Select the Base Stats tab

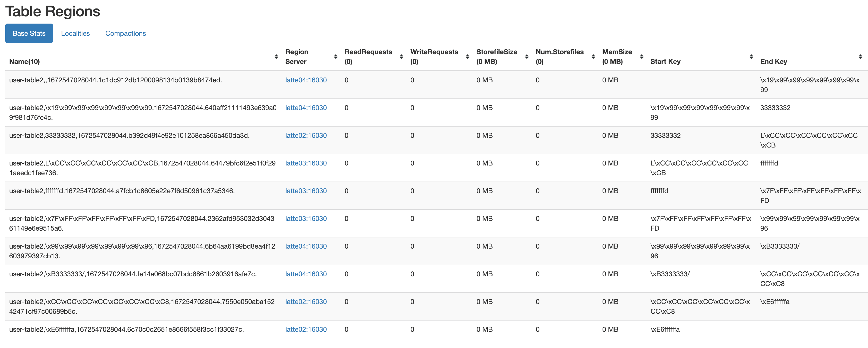tap(29, 33)
